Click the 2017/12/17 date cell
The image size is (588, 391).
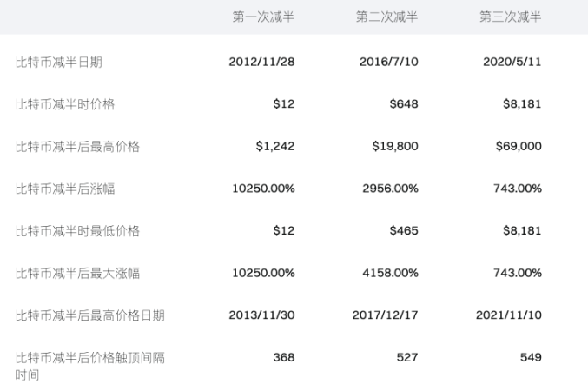tap(385, 315)
